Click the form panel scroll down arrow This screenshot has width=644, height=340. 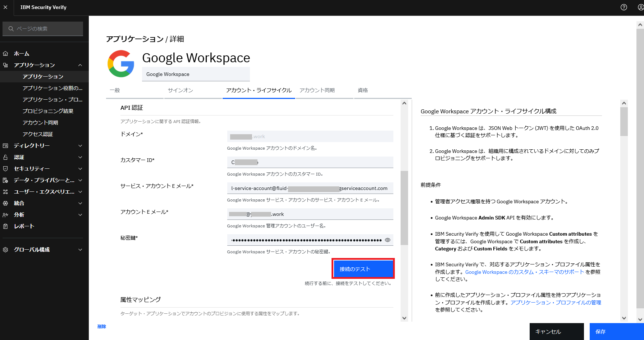pyautogui.click(x=404, y=318)
